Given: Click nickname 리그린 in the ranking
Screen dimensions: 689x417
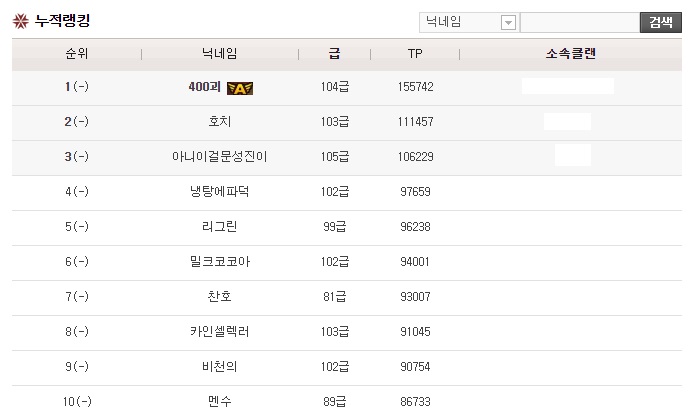Looking at the screenshot, I should [x=219, y=227].
